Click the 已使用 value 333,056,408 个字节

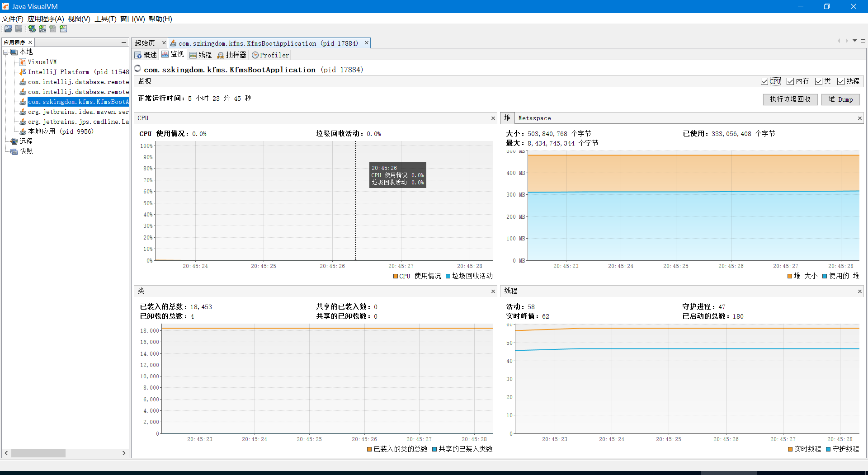click(743, 134)
